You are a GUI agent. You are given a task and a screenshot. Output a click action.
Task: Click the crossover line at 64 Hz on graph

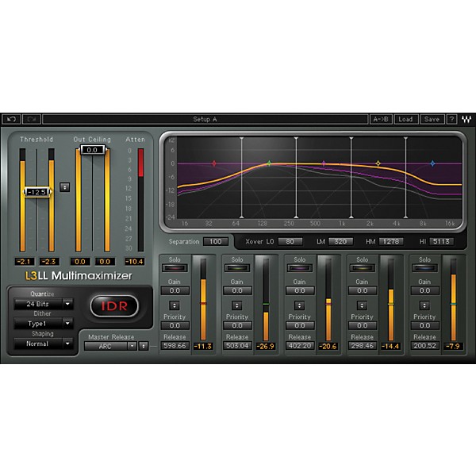(x=242, y=178)
